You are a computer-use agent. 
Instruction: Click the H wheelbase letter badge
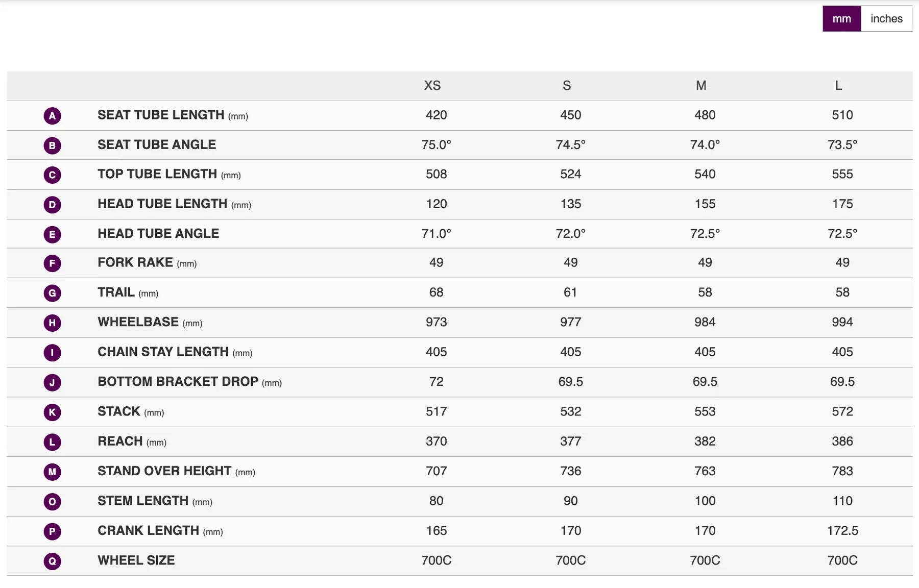pos(52,323)
